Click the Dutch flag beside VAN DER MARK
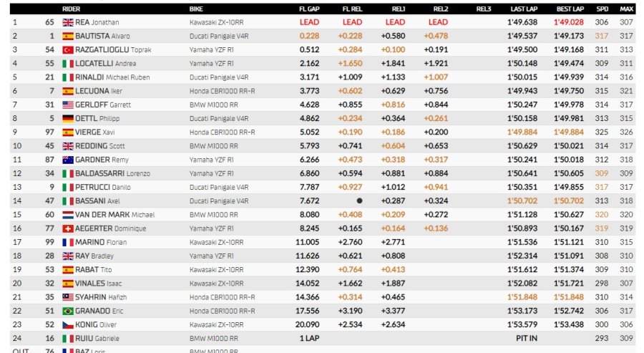This screenshot has height=353, width=644. [x=68, y=215]
